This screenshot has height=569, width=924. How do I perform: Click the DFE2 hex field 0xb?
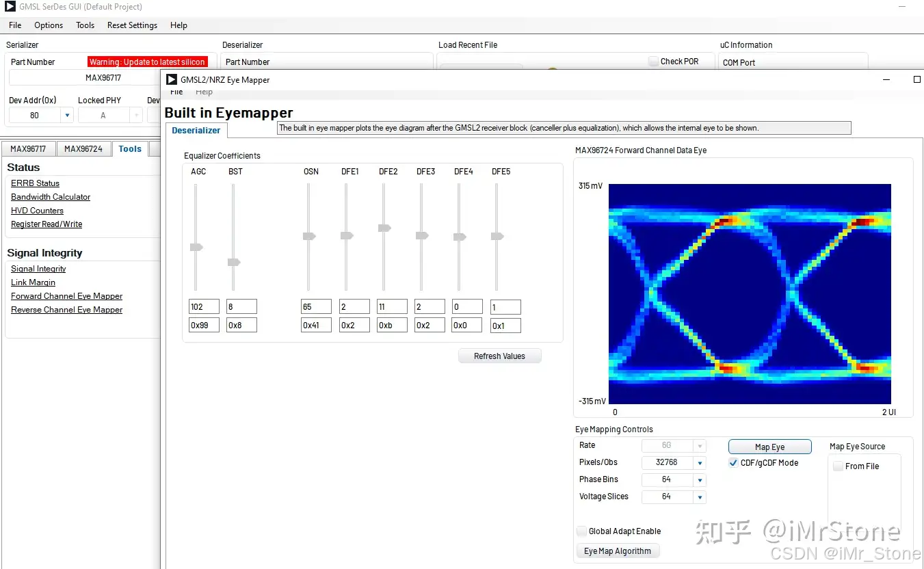[392, 325]
